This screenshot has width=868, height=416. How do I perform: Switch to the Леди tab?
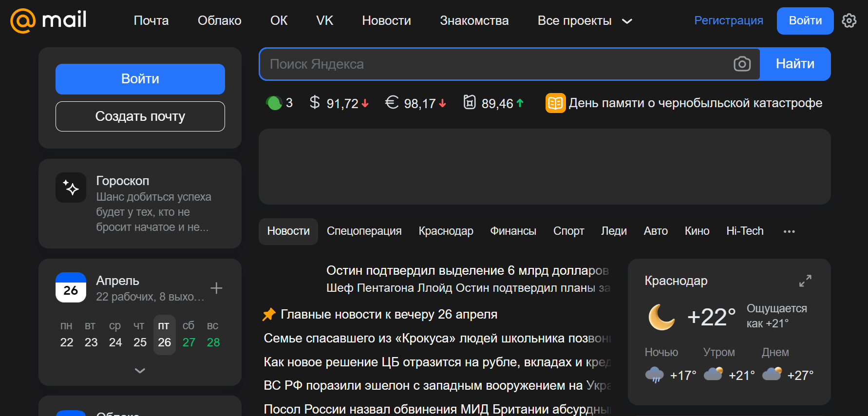point(614,231)
